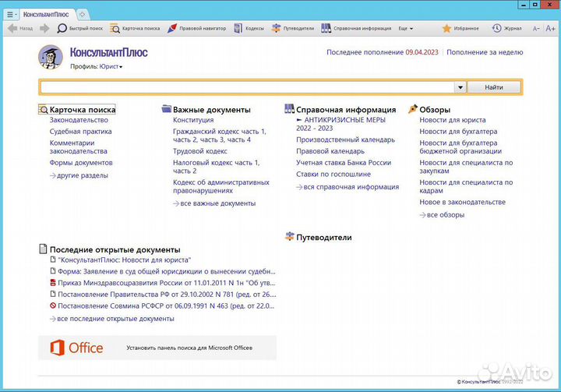This screenshot has height=392, width=561.
Task: Click the Найти button
Action: coord(494,87)
